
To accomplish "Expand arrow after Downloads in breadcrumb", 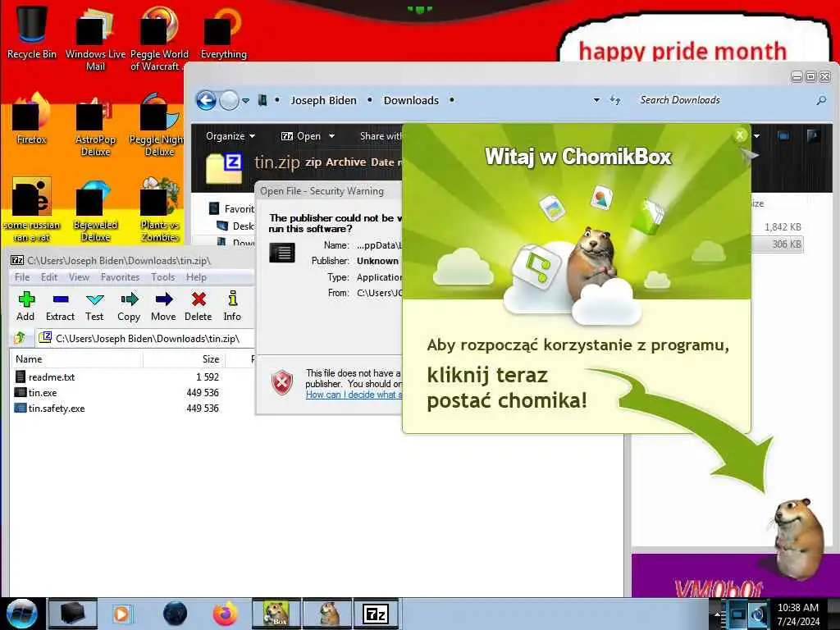I will 452,100.
